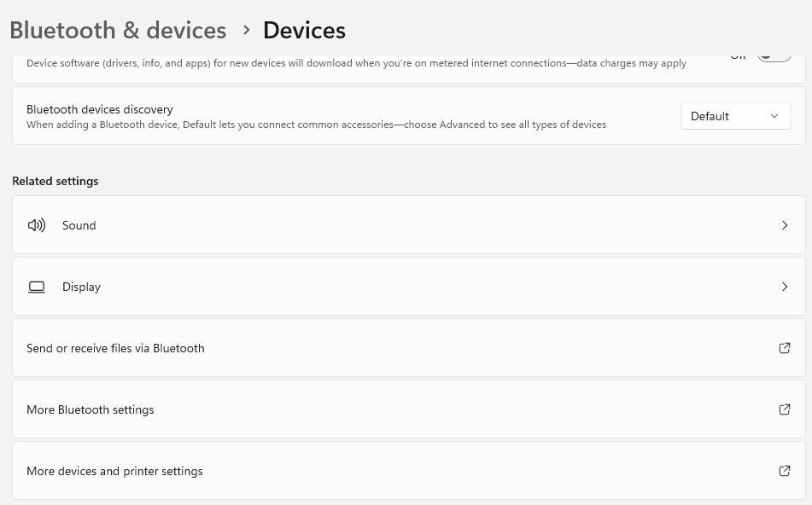Open external link icon for Send or receive files
The image size is (812, 505).
tap(785, 348)
